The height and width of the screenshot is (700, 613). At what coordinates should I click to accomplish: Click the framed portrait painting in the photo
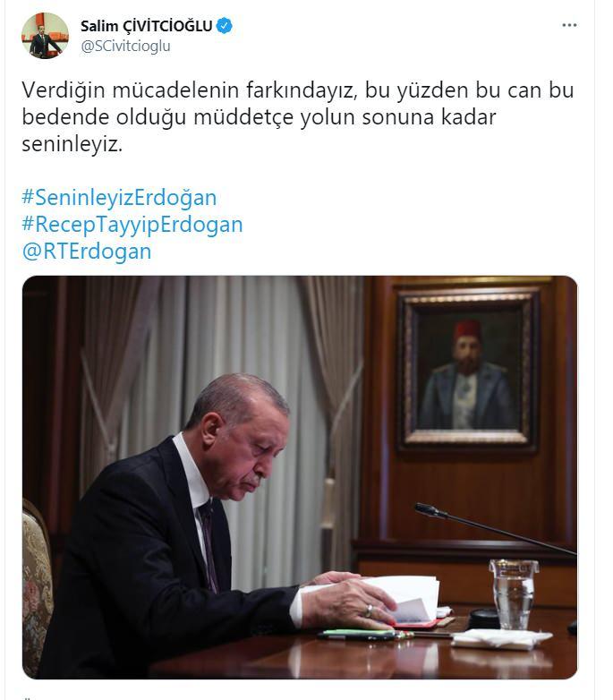point(467,367)
